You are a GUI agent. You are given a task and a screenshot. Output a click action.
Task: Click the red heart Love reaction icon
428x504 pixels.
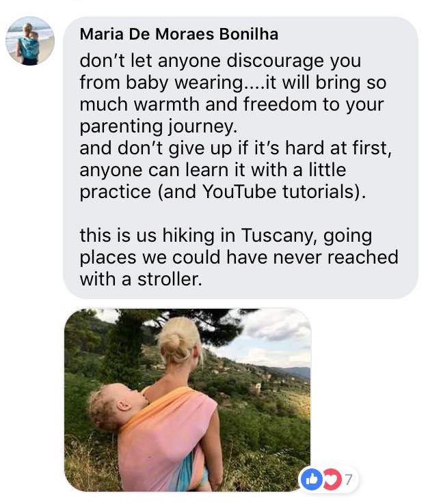(331, 479)
